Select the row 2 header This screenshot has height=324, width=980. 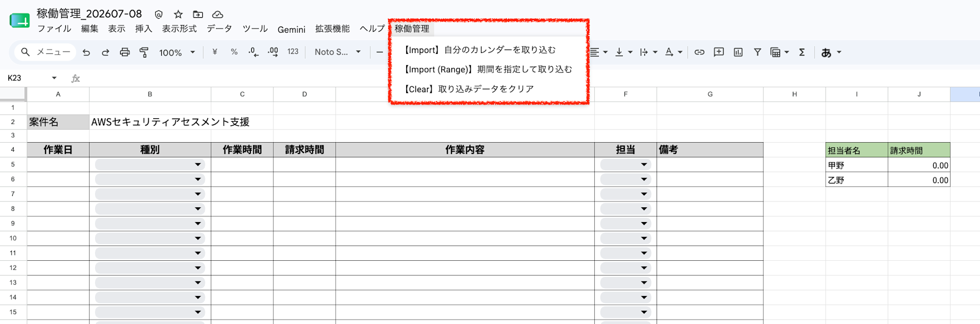[x=13, y=122]
